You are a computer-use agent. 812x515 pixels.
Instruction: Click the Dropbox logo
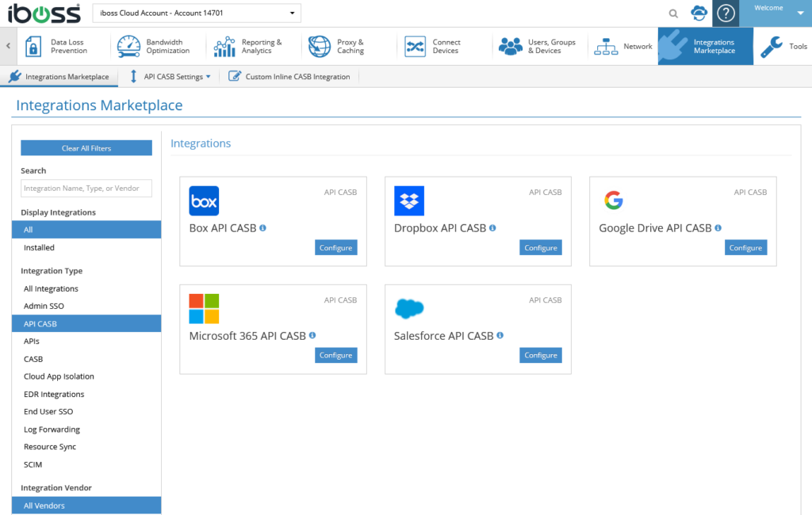point(409,200)
